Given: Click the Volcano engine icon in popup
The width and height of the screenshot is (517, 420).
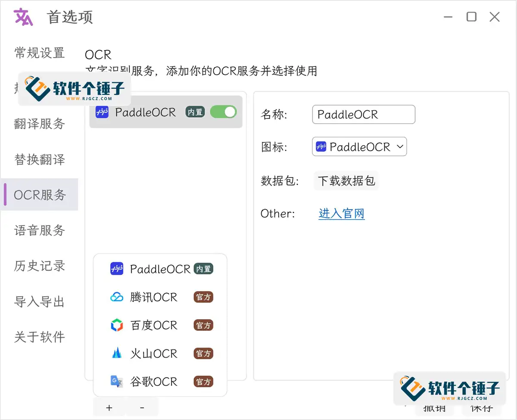Looking at the screenshot, I should point(117,354).
